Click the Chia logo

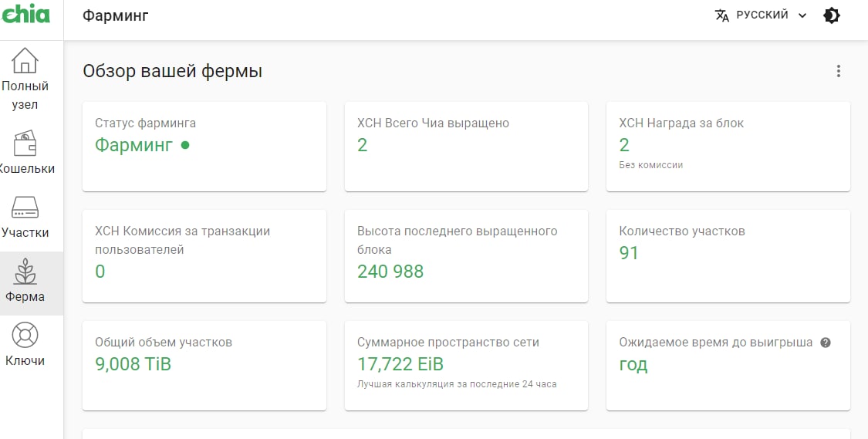(25, 14)
